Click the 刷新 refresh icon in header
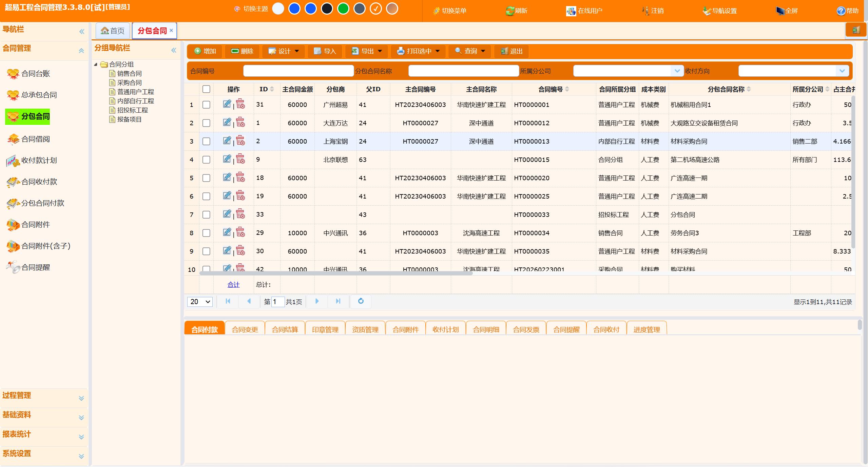Image resolution: width=868 pixels, height=467 pixels. 509,11
